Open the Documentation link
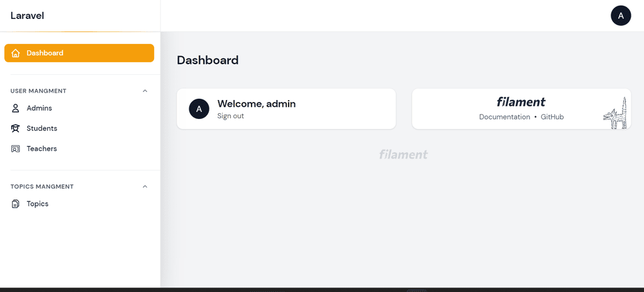This screenshot has width=644, height=292. tap(504, 117)
